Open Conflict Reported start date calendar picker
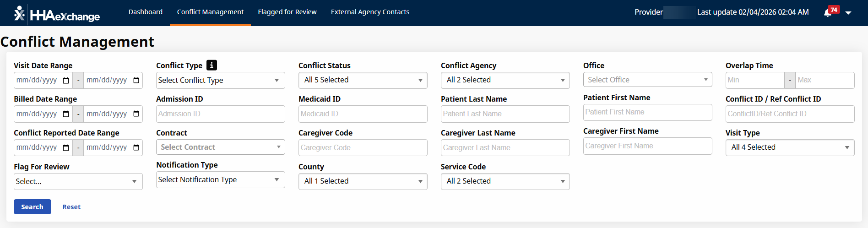The image size is (868, 228). pos(66,147)
